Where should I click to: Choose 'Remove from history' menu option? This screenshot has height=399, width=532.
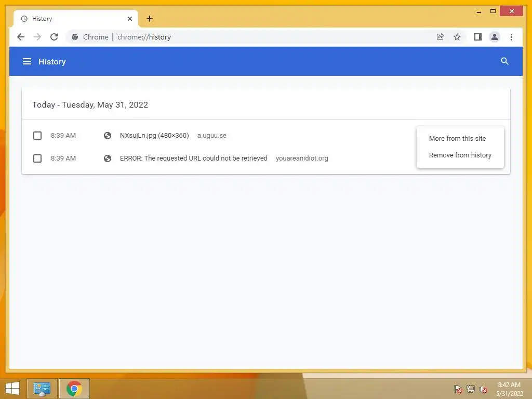click(x=460, y=155)
